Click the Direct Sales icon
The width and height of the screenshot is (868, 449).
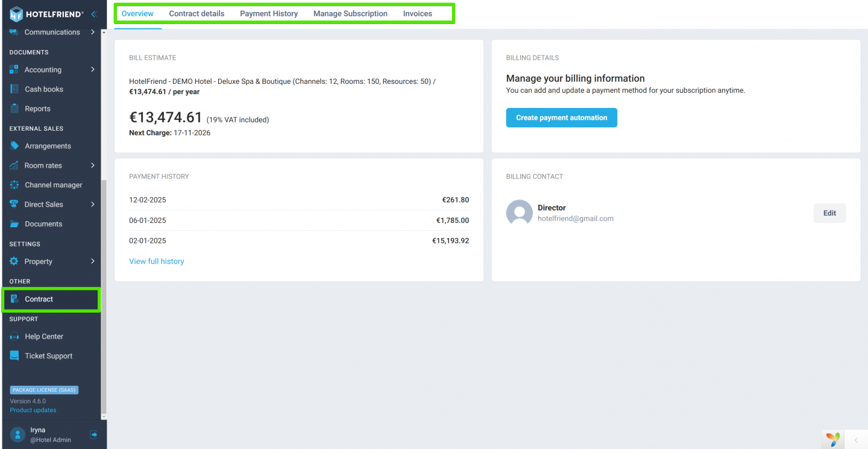point(14,204)
